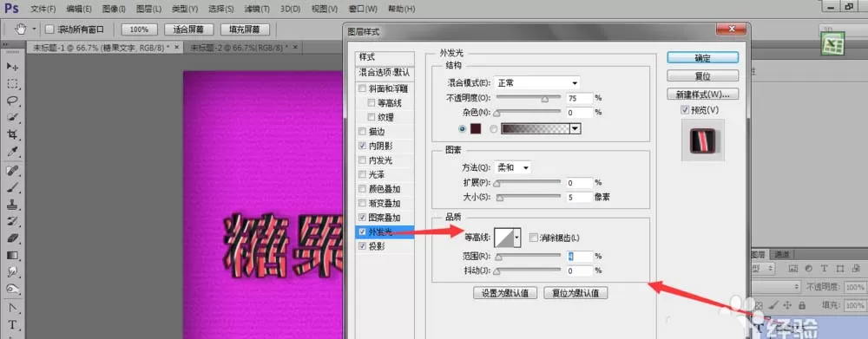The width and height of the screenshot is (868, 339).
Task: Open the Hand tool preset picker arrow
Action: coord(35,29)
